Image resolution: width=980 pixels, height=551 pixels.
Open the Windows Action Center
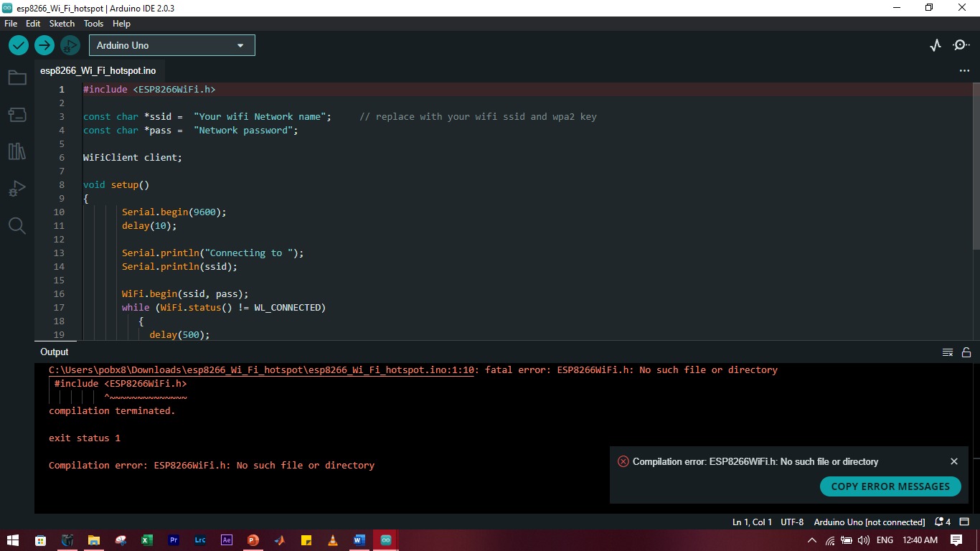point(956,540)
